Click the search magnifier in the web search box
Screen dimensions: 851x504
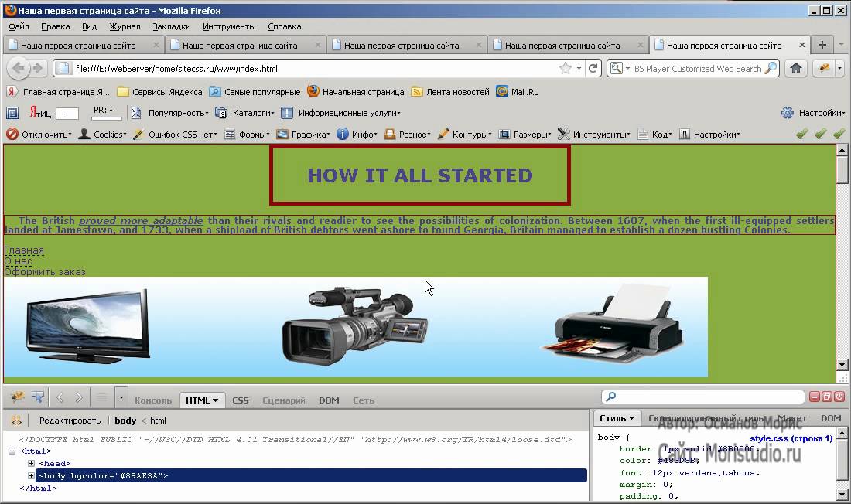coord(770,68)
